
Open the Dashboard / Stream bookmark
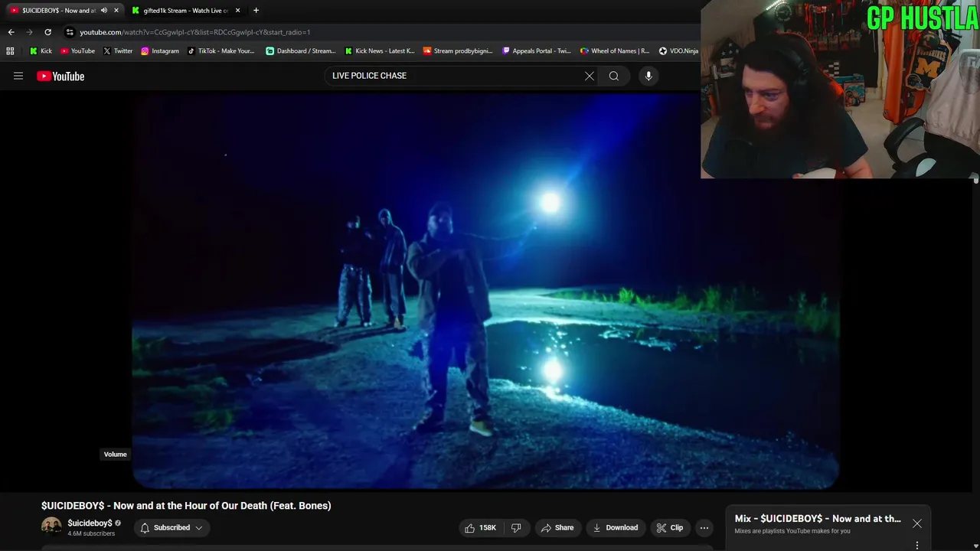300,51
